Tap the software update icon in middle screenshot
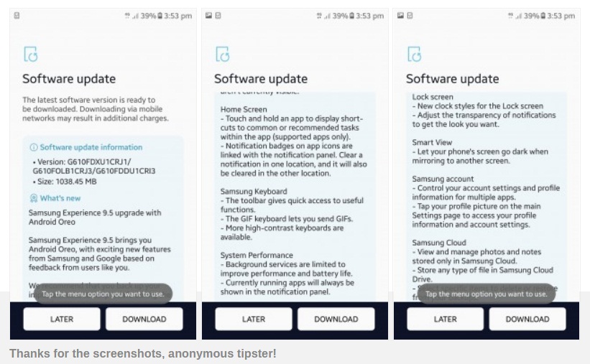The height and width of the screenshot is (364, 590). (222, 55)
